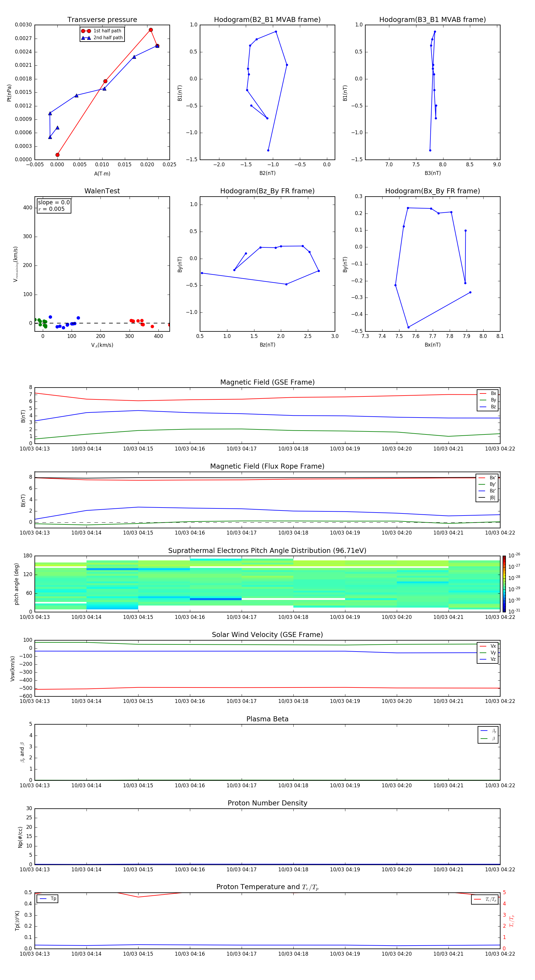Click the 'A(T·m)' x-axis label
The image size is (535, 980).
(102, 174)
